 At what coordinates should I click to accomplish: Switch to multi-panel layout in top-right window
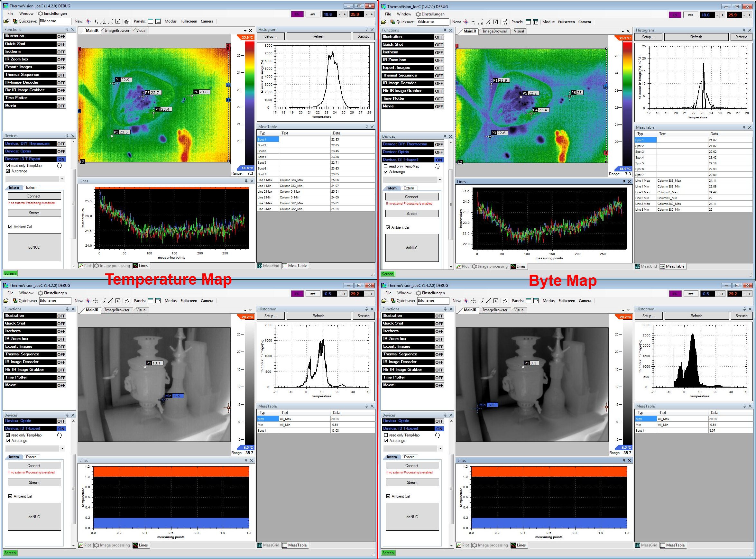coord(536,22)
